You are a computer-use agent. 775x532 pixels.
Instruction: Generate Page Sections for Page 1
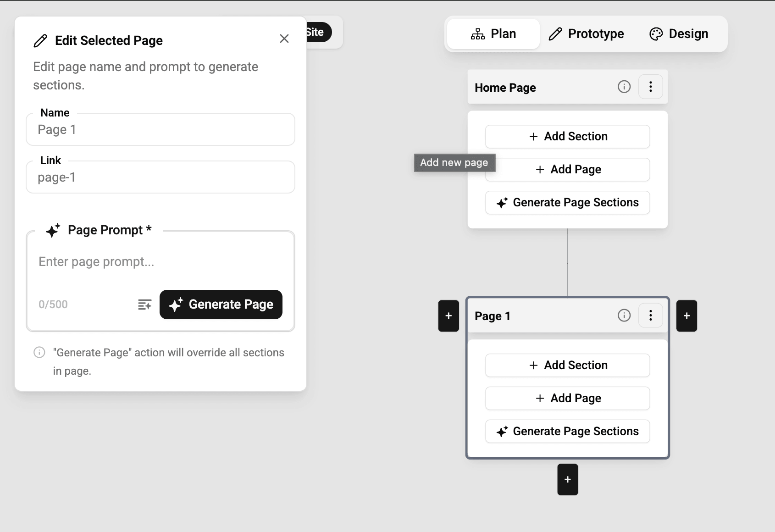click(568, 432)
